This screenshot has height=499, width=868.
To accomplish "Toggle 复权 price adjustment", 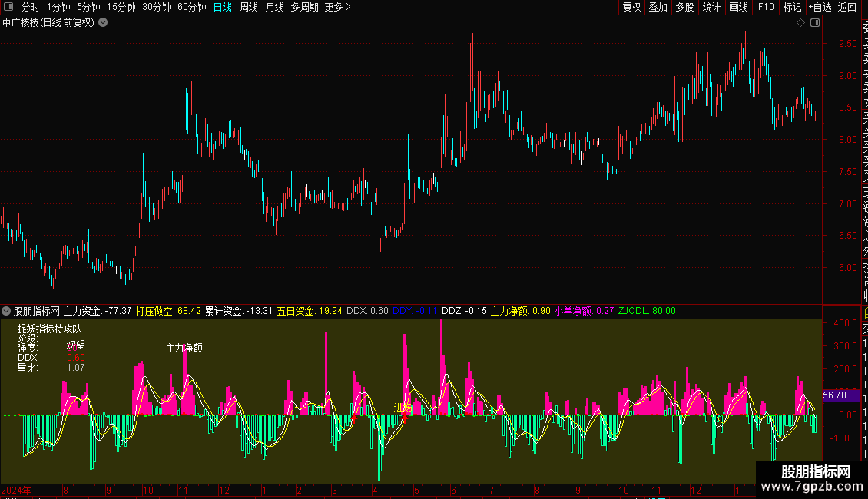I will [631, 8].
